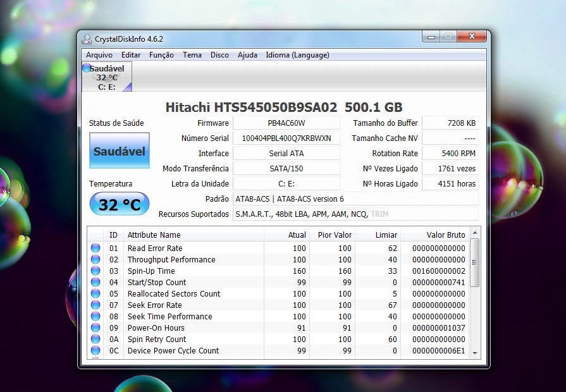Screen dimensions: 566x392
Task: Click raw value 000000001037
Action: click(439, 328)
